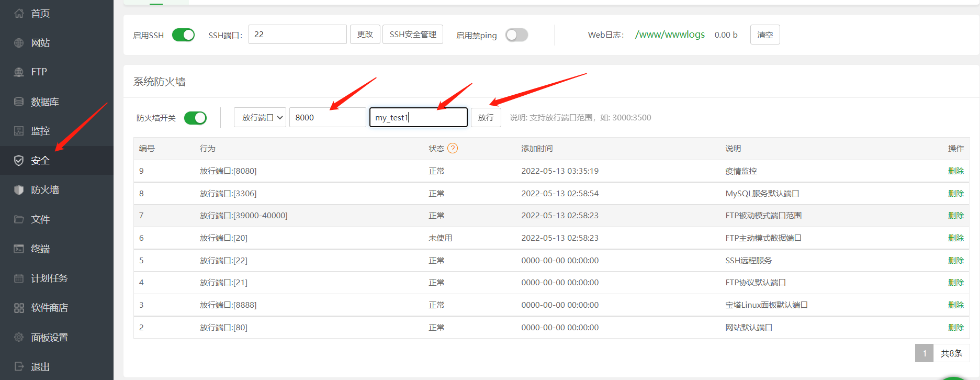Click the 清空 button for Web logs
Screen dimensions: 980x380
coord(765,35)
